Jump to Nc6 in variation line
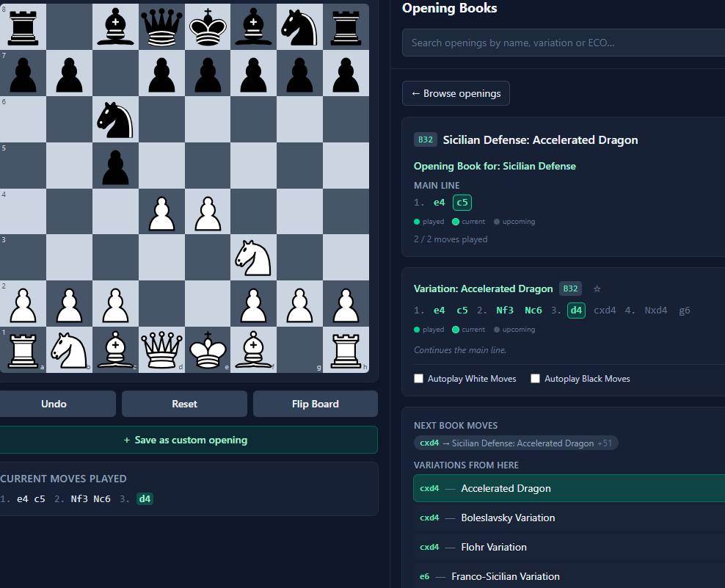Viewport: 725px width, 588px height. pyautogui.click(x=533, y=311)
